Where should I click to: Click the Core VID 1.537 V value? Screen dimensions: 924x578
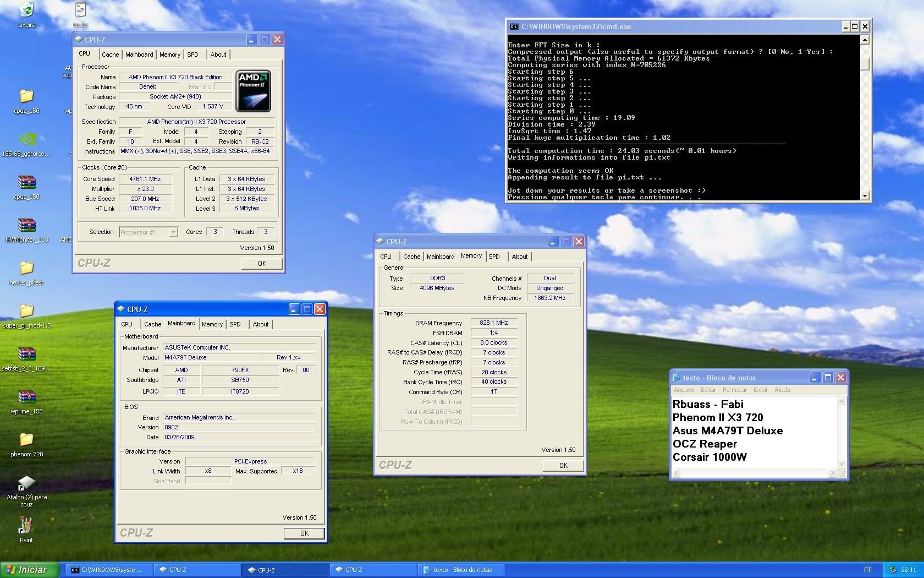(x=212, y=107)
